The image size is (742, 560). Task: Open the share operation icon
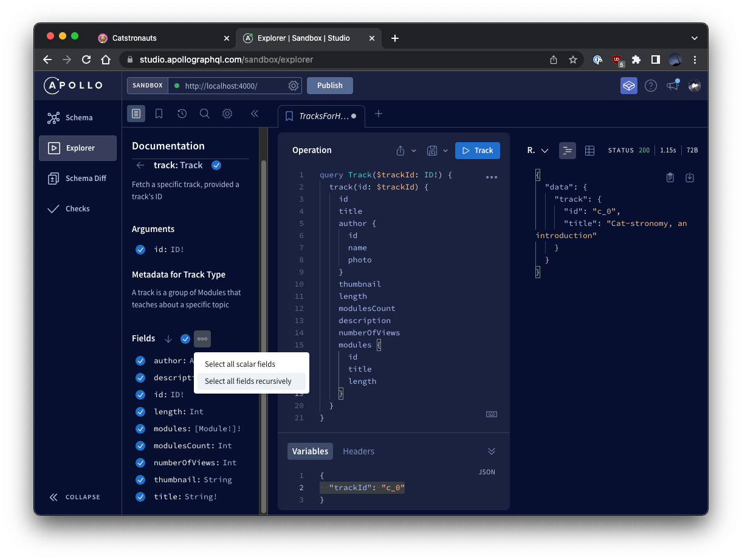pyautogui.click(x=400, y=151)
